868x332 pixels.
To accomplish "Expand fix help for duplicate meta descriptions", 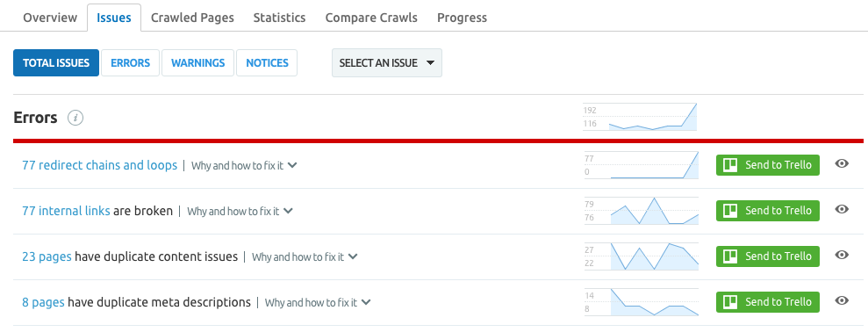I will coord(318,303).
